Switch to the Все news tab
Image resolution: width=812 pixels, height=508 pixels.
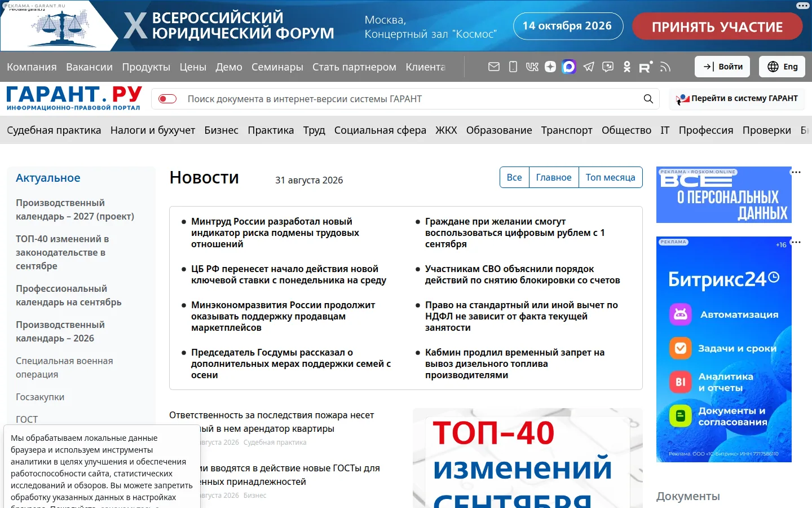514,177
